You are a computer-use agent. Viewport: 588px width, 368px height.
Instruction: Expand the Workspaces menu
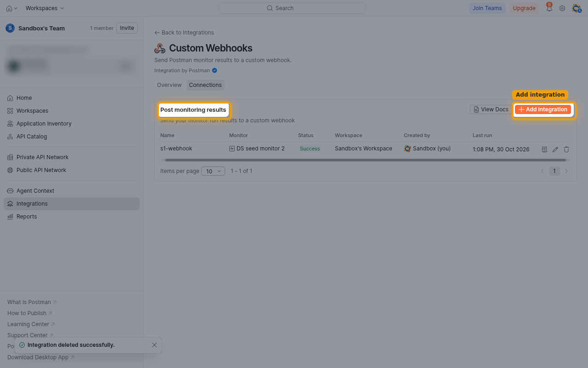coord(45,8)
